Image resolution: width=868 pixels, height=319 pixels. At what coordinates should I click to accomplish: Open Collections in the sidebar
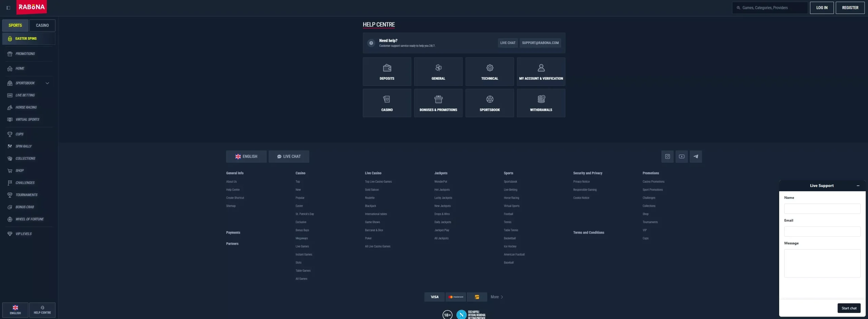point(29,159)
